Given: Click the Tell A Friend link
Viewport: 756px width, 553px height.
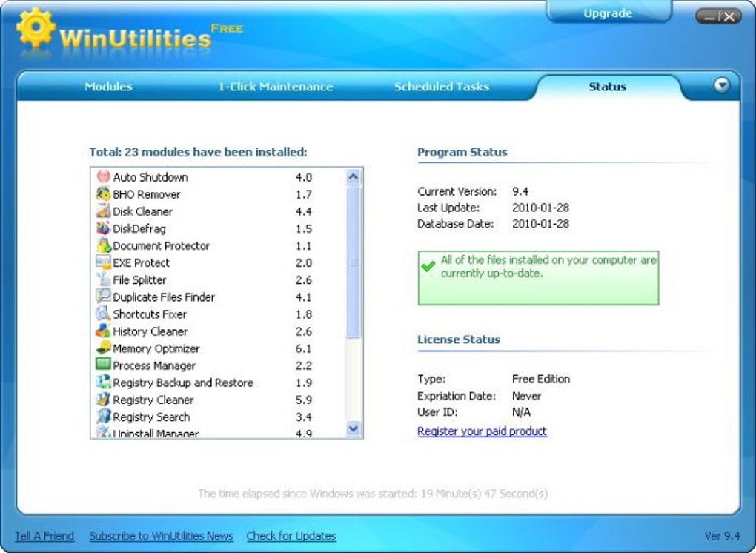Looking at the screenshot, I should (44, 536).
